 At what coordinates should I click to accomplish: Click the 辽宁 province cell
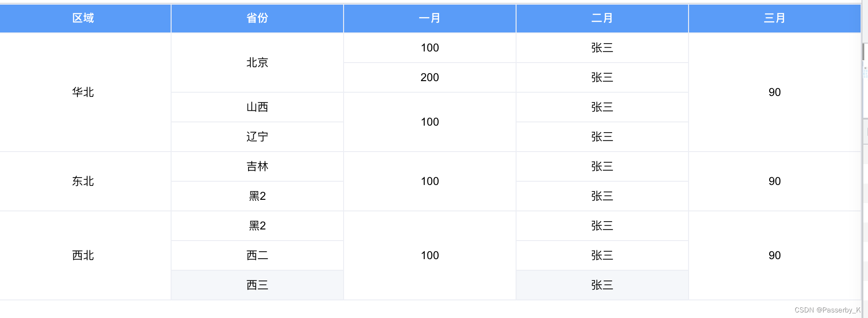[257, 137]
